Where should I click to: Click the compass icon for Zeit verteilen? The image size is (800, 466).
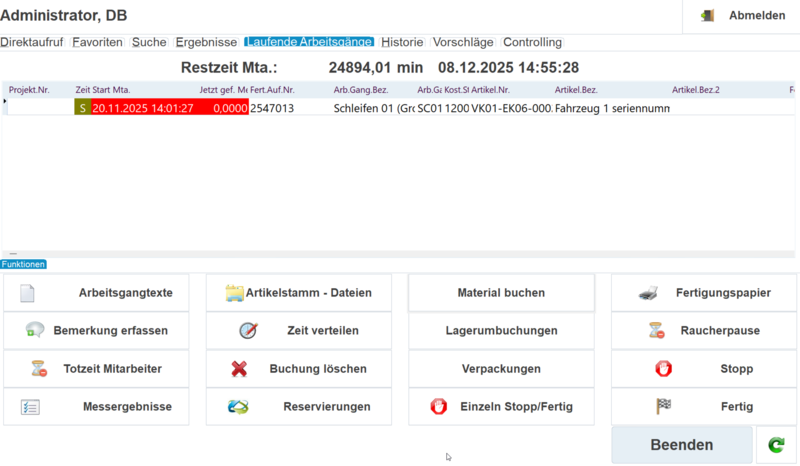pos(248,330)
